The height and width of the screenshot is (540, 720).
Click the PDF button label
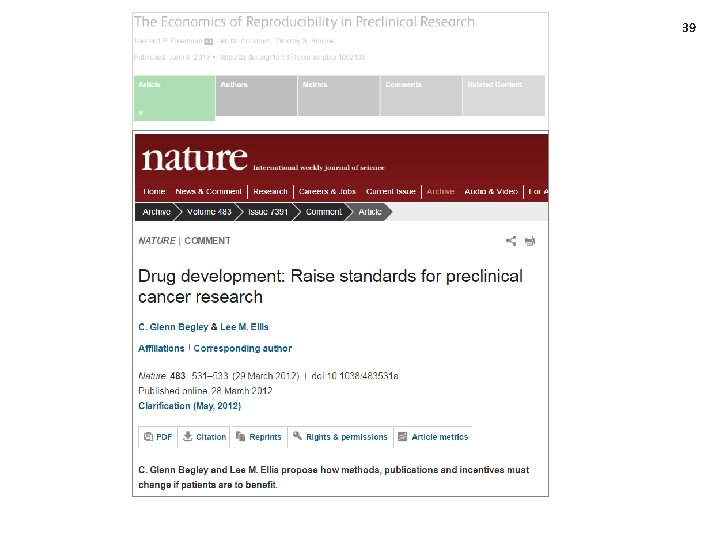pos(164,437)
